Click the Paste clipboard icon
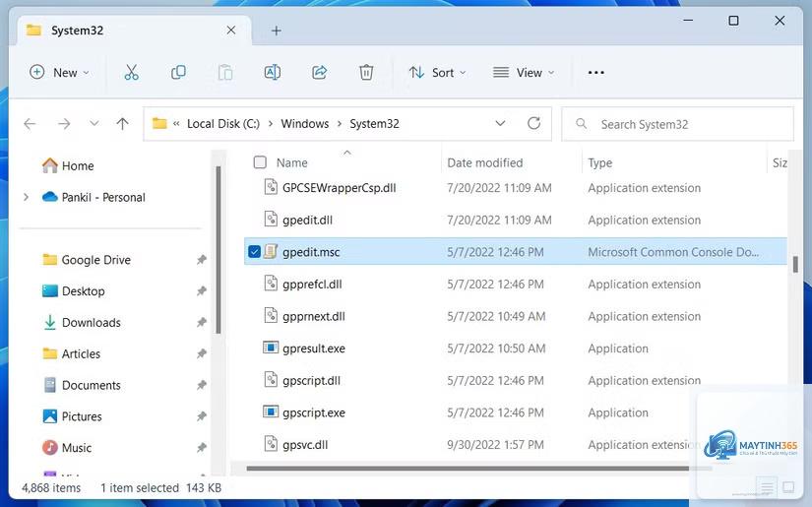The width and height of the screenshot is (812, 507). pyautogui.click(x=225, y=73)
